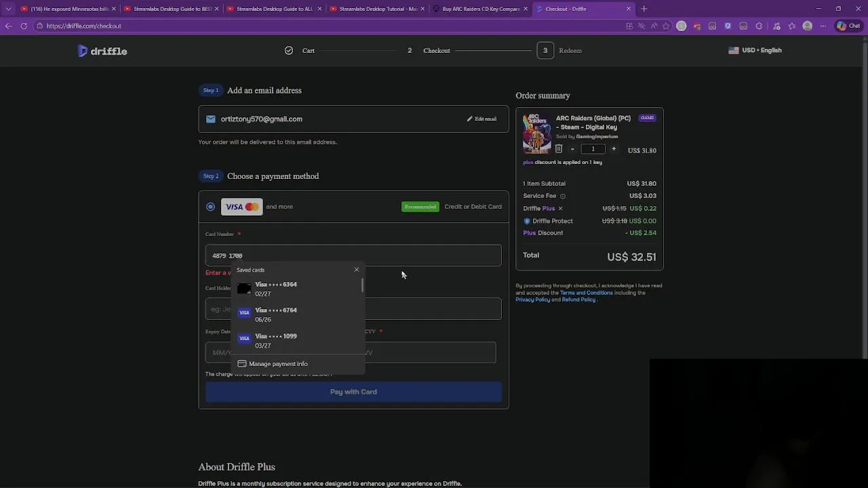
Task: Open the tab search dropdown arrow
Action: tap(8, 9)
